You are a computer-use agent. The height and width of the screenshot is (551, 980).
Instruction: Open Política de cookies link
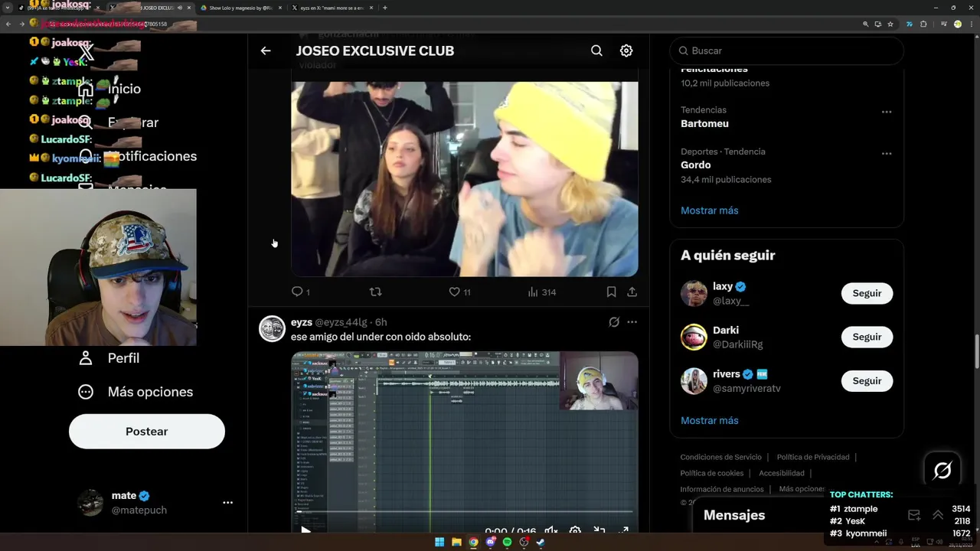click(x=711, y=473)
